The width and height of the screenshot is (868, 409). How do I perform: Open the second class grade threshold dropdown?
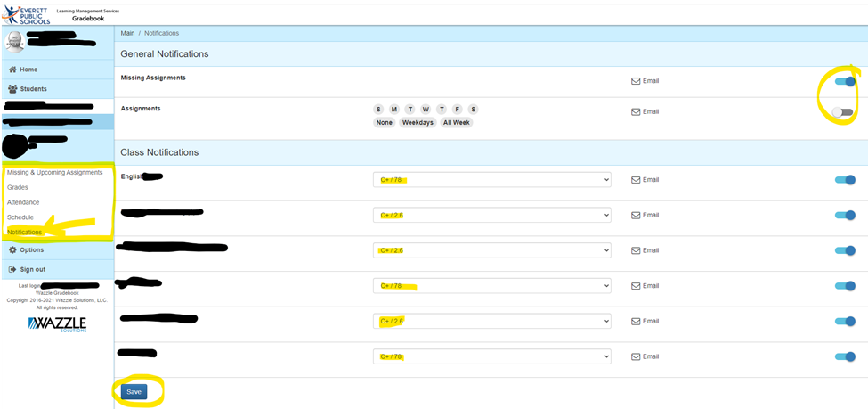(x=491, y=215)
